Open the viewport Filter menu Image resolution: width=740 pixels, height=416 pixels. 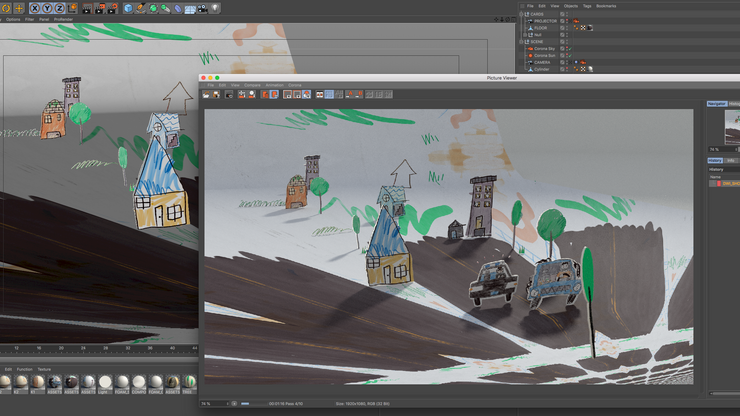[30, 19]
